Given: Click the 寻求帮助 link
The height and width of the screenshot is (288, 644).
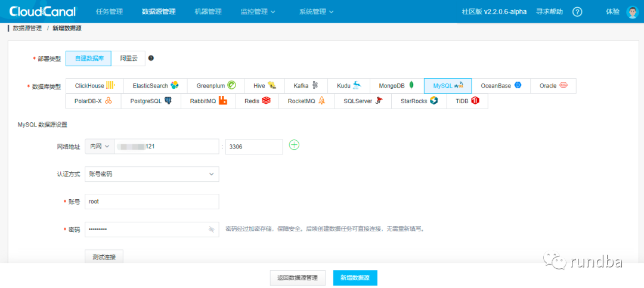Looking at the screenshot, I should point(550,12).
